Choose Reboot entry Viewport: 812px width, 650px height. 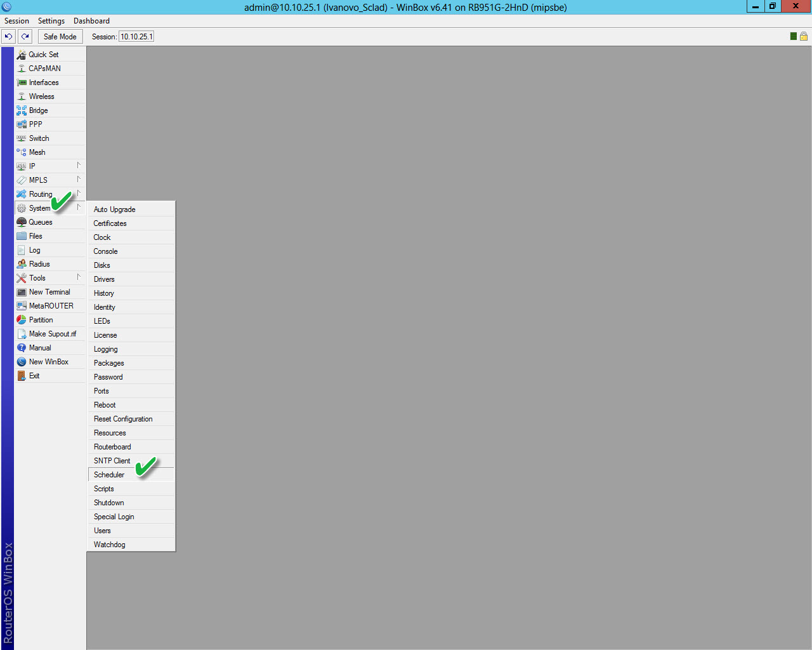[x=131, y=405]
